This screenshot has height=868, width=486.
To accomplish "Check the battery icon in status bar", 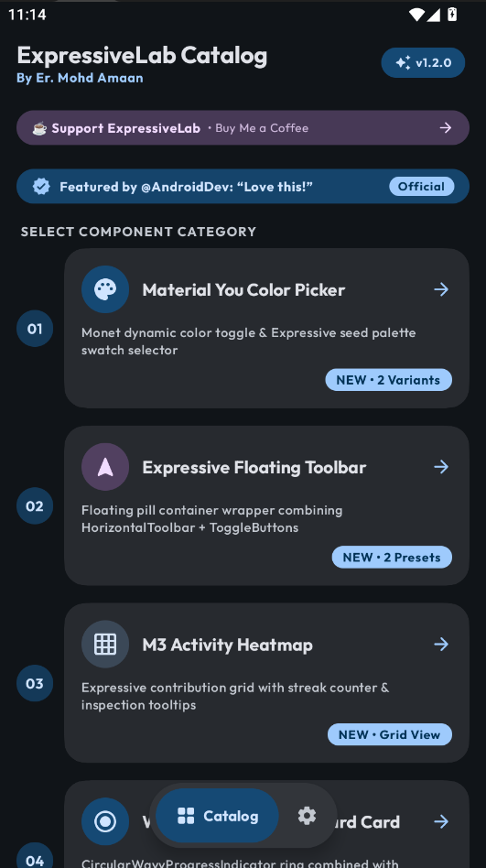I will tap(452, 15).
